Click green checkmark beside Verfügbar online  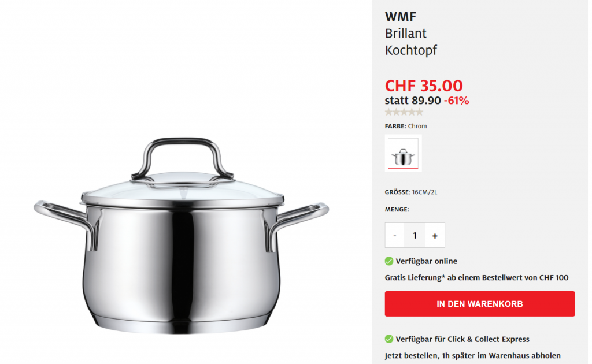tap(389, 261)
